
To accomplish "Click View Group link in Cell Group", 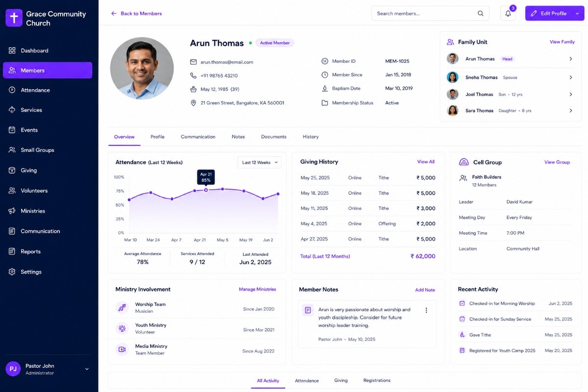I will coord(557,162).
